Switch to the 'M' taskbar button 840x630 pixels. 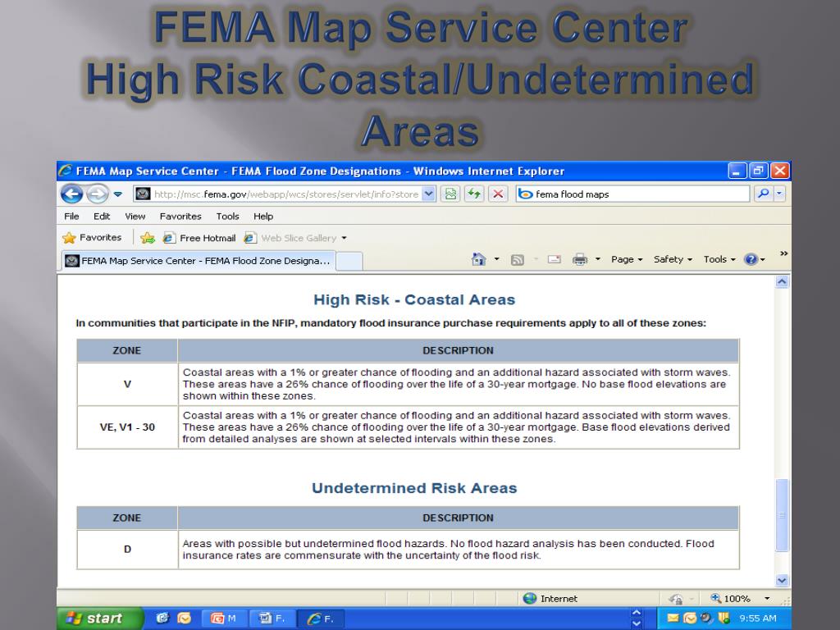tap(223, 619)
